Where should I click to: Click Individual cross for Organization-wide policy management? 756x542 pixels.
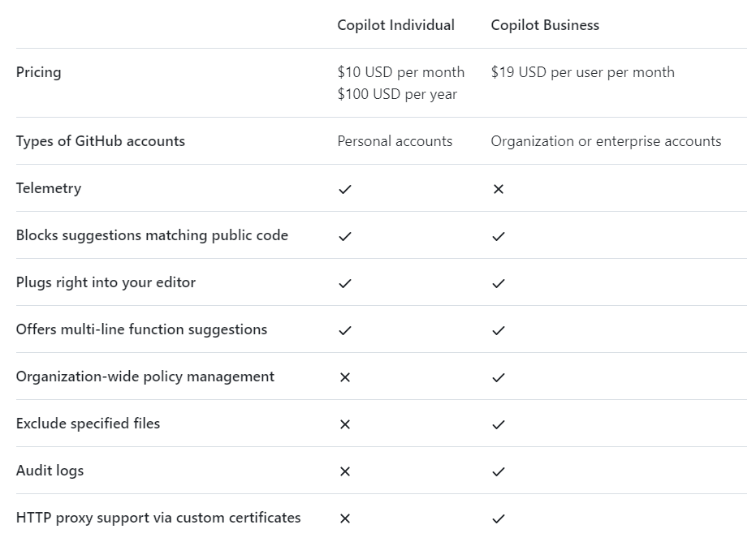[x=345, y=377]
